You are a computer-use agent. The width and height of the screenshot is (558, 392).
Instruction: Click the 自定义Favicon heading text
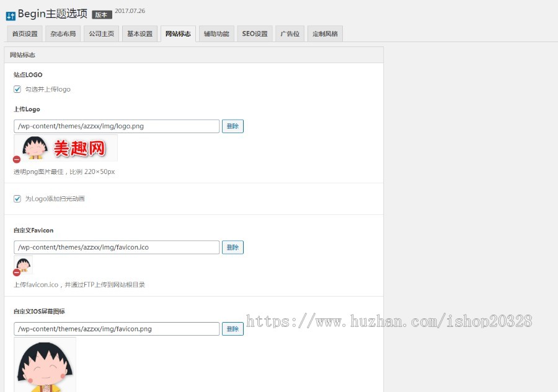click(x=33, y=230)
